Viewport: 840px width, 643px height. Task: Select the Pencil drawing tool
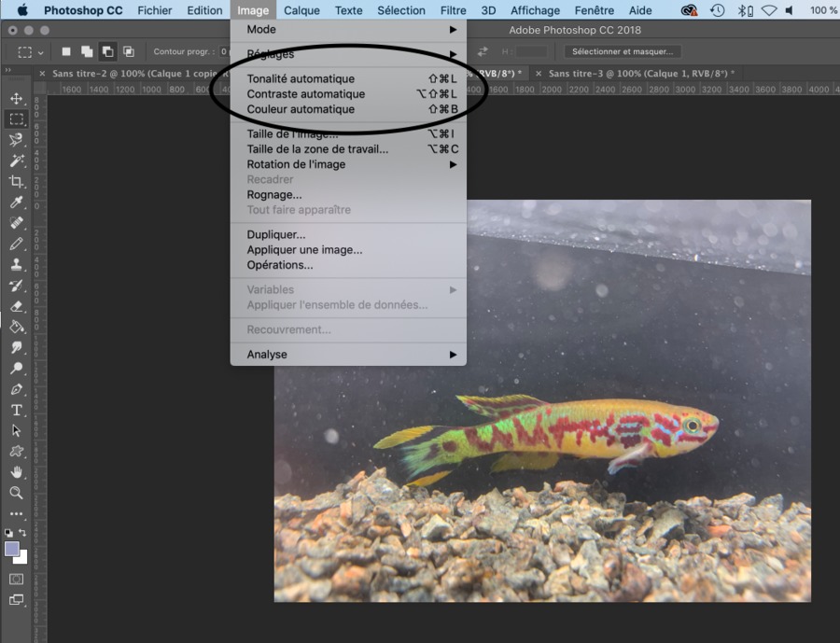16,244
